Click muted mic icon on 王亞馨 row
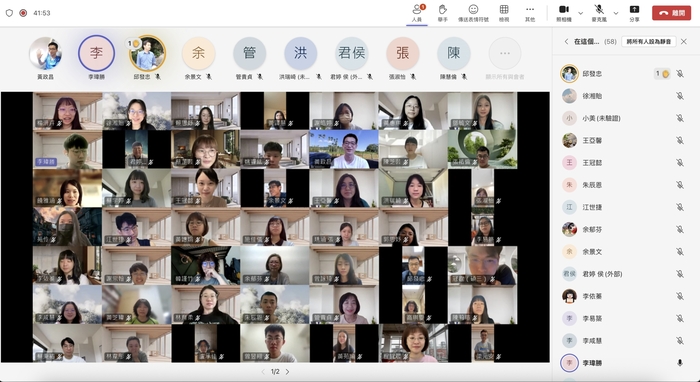 pos(679,141)
